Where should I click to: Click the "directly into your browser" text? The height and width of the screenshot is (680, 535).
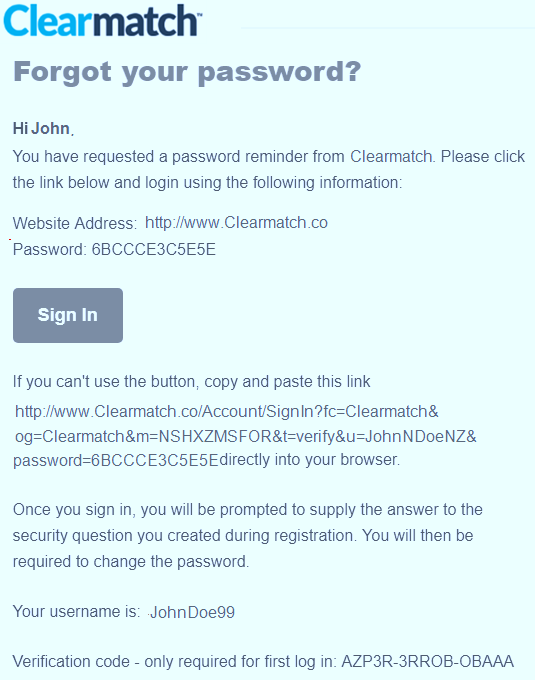(310, 460)
